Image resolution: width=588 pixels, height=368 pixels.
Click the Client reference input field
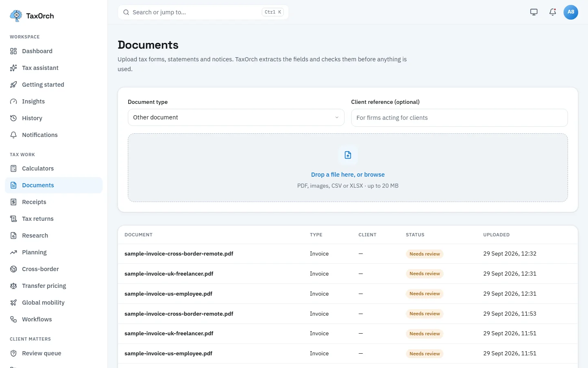[x=459, y=118]
